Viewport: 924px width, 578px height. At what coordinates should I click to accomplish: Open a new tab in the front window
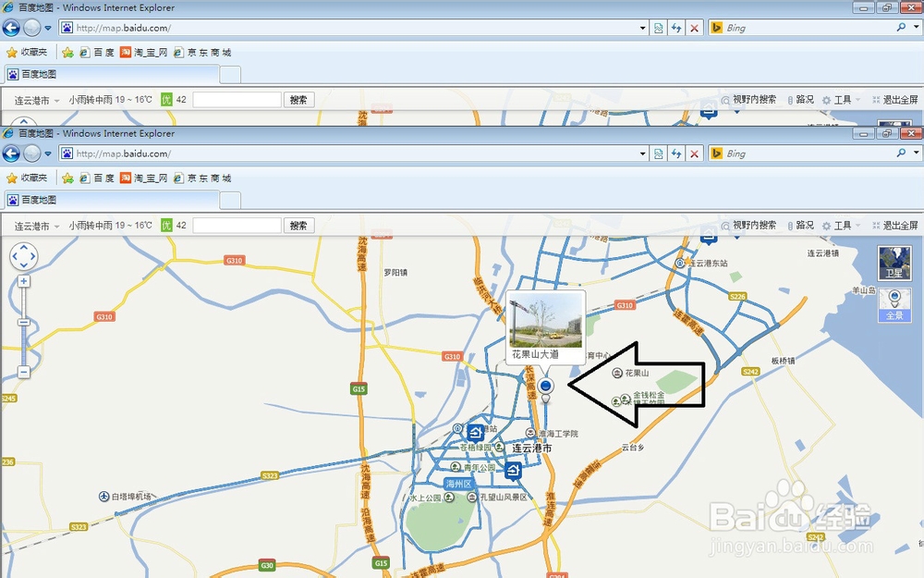pyautogui.click(x=230, y=201)
